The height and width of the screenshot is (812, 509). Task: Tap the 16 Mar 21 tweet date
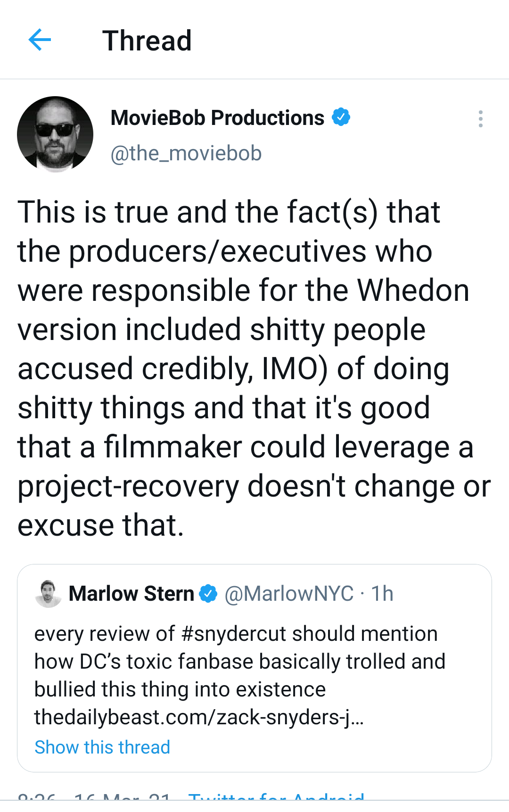pyautogui.click(x=123, y=796)
